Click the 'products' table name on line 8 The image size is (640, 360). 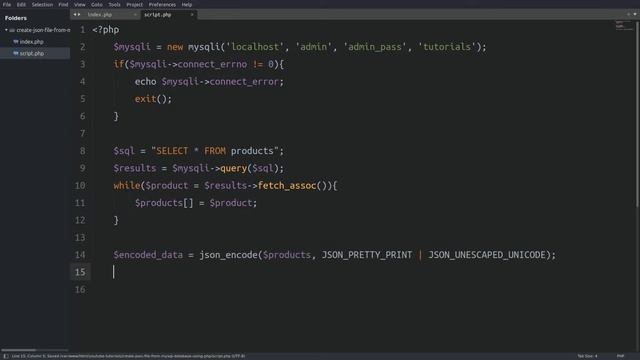pyautogui.click(x=252, y=151)
